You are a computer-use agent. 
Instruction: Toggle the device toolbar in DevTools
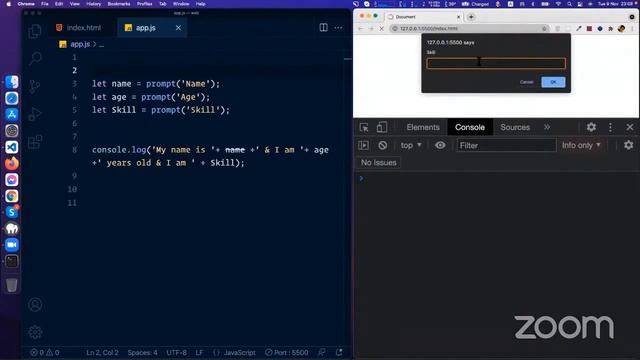(x=382, y=127)
